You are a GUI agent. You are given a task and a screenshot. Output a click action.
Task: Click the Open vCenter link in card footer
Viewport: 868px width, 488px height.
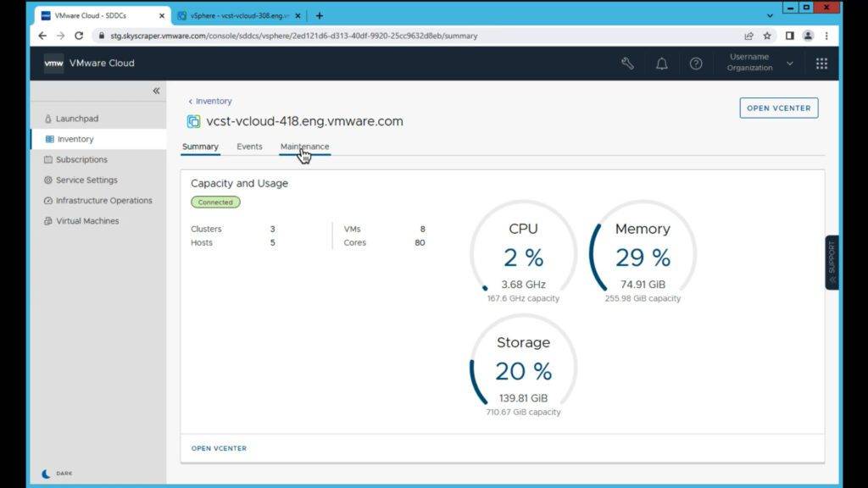pyautogui.click(x=219, y=448)
